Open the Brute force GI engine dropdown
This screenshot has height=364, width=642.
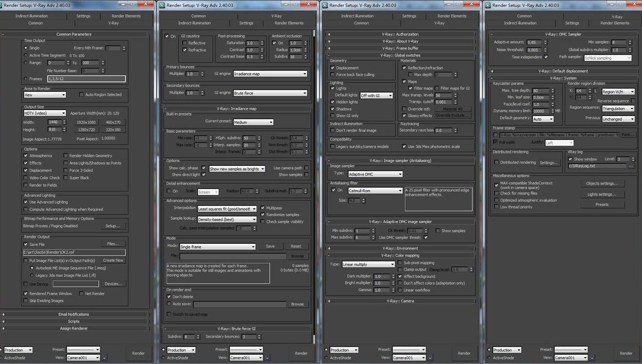click(270, 93)
